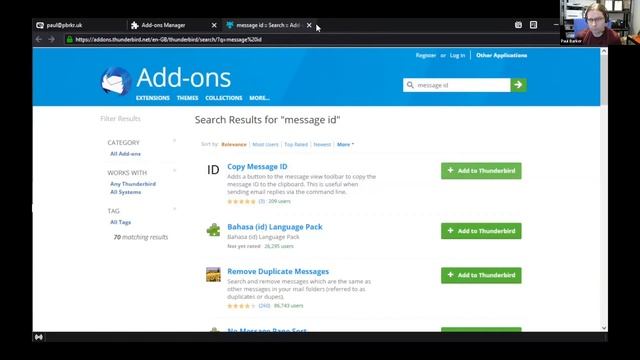Click the Copy Message ID add-on icon

213,170
